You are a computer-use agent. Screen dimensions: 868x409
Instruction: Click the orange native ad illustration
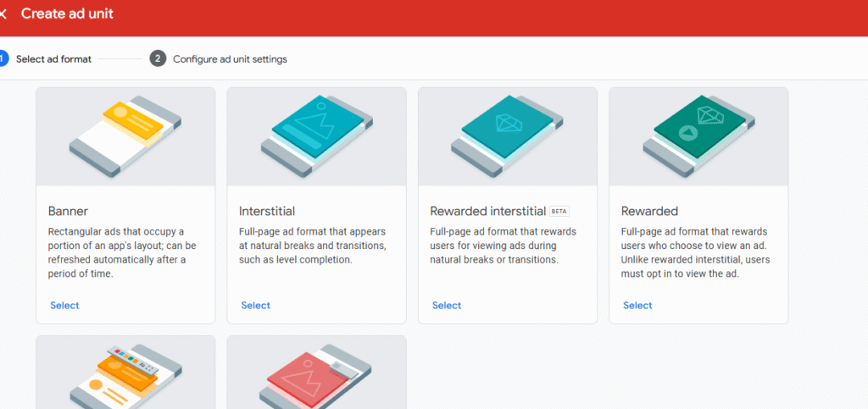(125, 373)
